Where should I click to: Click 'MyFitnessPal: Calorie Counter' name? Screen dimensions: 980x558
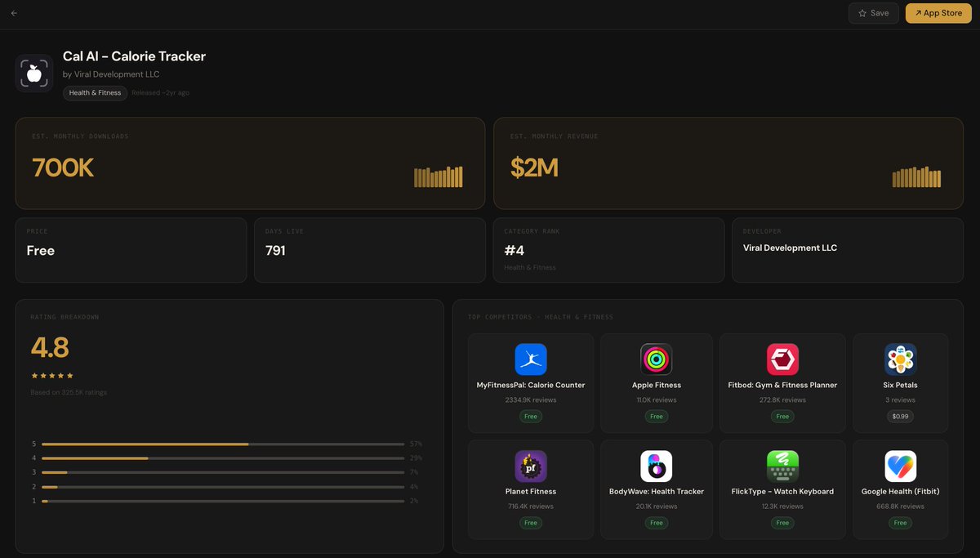coord(531,385)
